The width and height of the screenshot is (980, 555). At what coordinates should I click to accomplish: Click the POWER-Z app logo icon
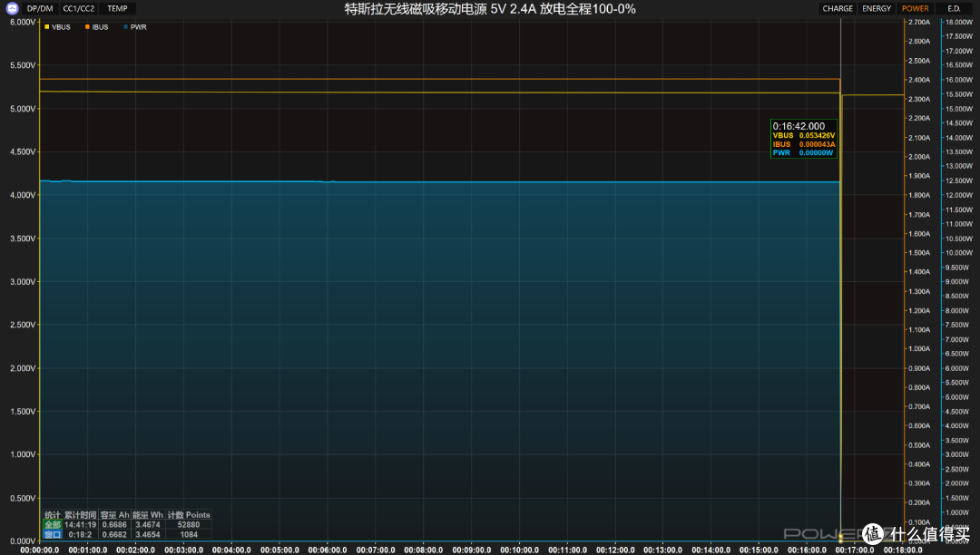12,8
